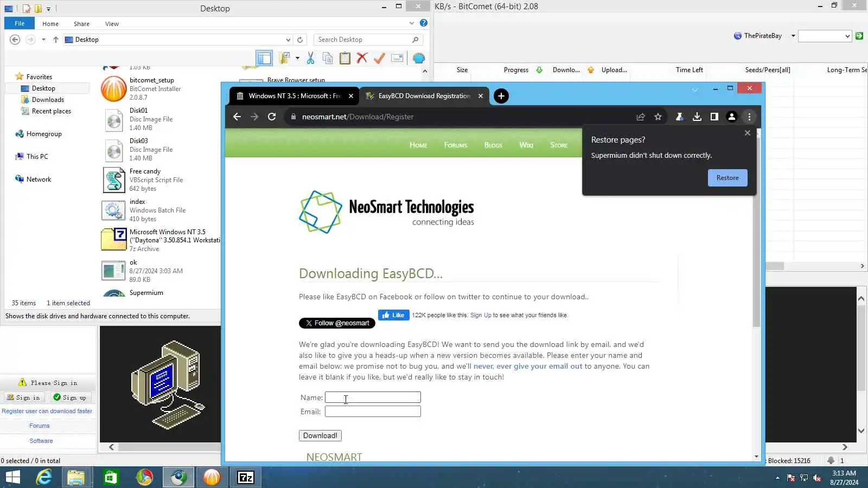This screenshot has height=488, width=868.
Task: Open the Share ribbon tab in Explorer
Action: click(81, 24)
